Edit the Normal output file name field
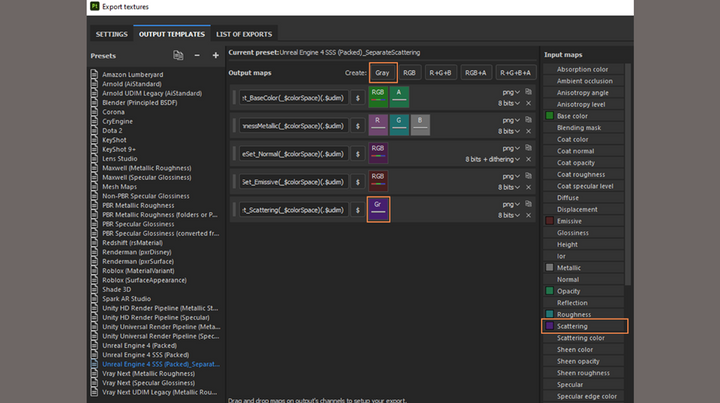 coord(293,154)
